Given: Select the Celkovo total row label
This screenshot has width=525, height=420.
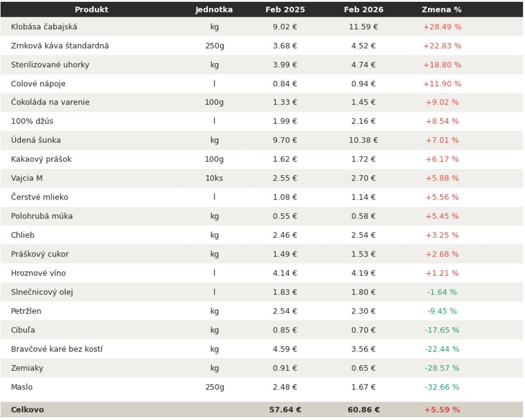Looking at the screenshot, I should click(x=27, y=409).
